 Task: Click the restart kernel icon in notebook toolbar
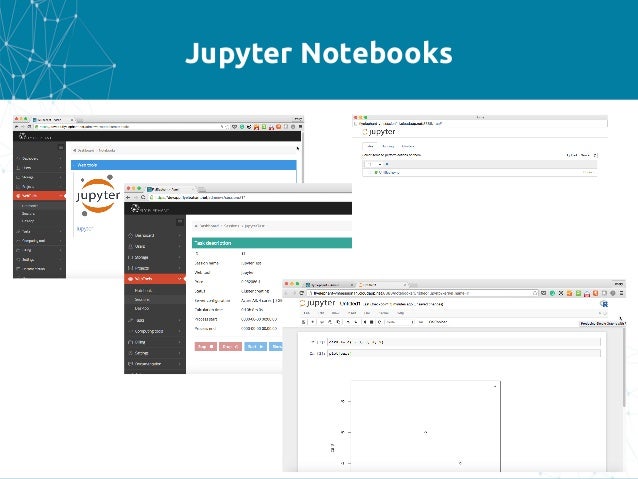(x=380, y=322)
